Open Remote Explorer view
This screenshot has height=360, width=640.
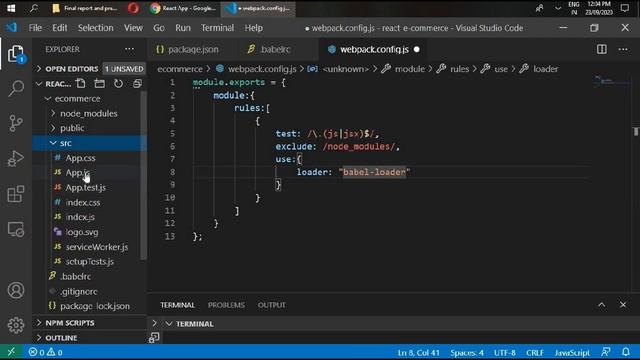[x=16, y=229]
